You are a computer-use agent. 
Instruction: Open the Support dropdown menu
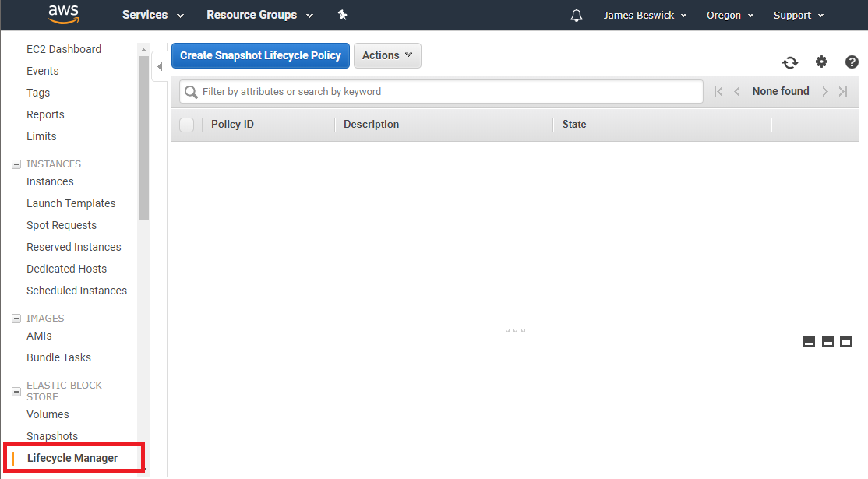pyautogui.click(x=798, y=16)
